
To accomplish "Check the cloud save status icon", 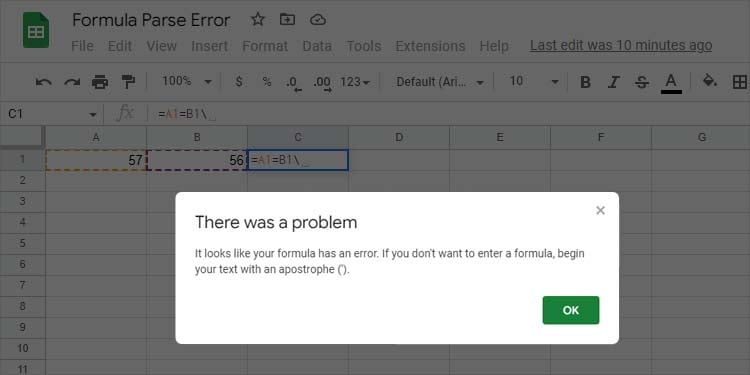I will [318, 20].
